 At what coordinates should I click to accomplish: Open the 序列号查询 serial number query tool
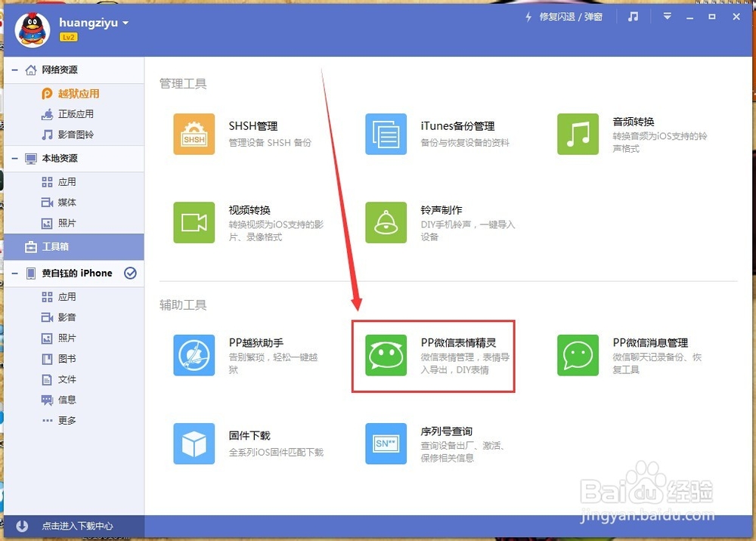coord(386,444)
